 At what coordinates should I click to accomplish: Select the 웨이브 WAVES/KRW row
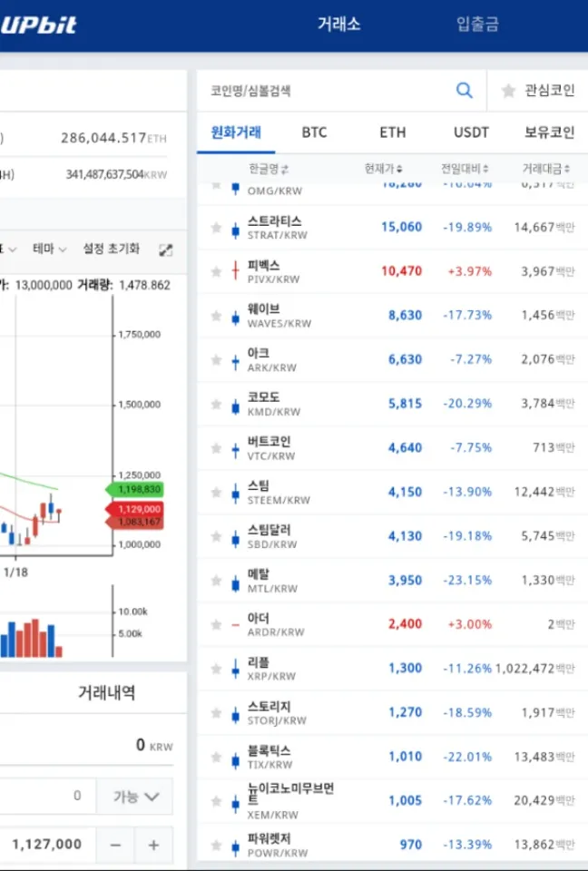click(x=392, y=316)
